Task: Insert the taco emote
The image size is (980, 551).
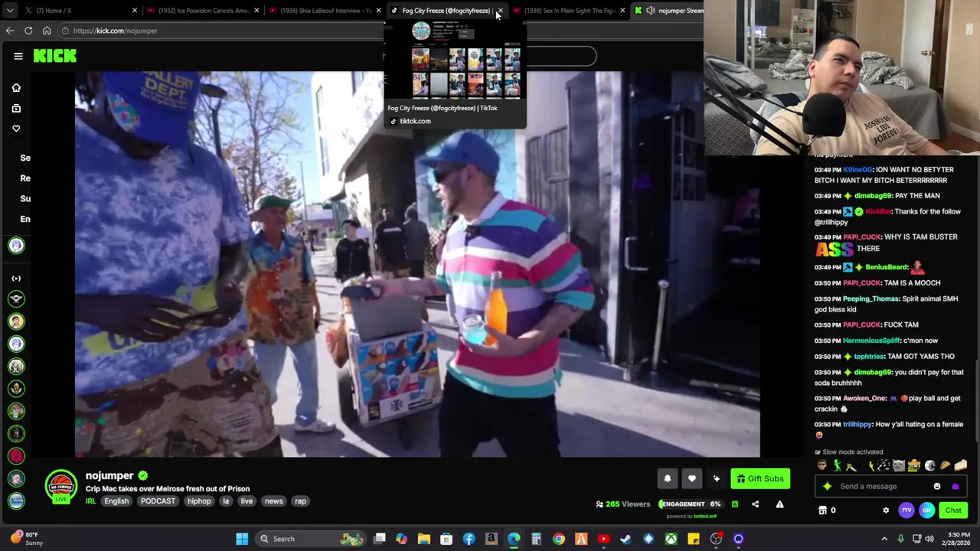Action: (946, 465)
